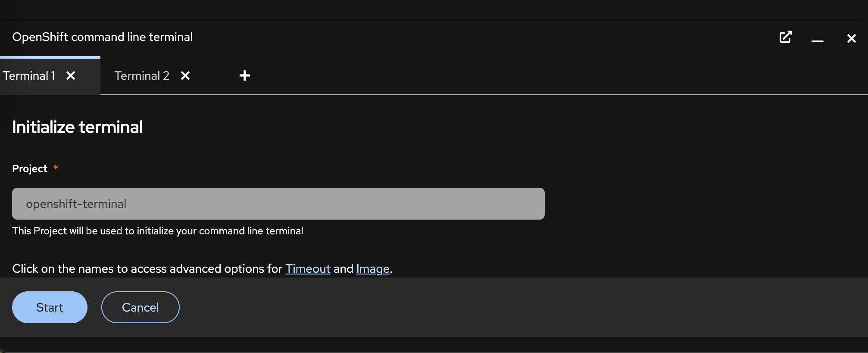Open the Image advanced options link
Image resolution: width=868 pixels, height=353 pixels.
click(x=372, y=269)
